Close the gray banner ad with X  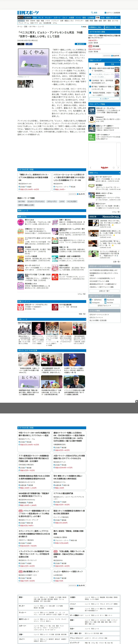pos(136,402)
